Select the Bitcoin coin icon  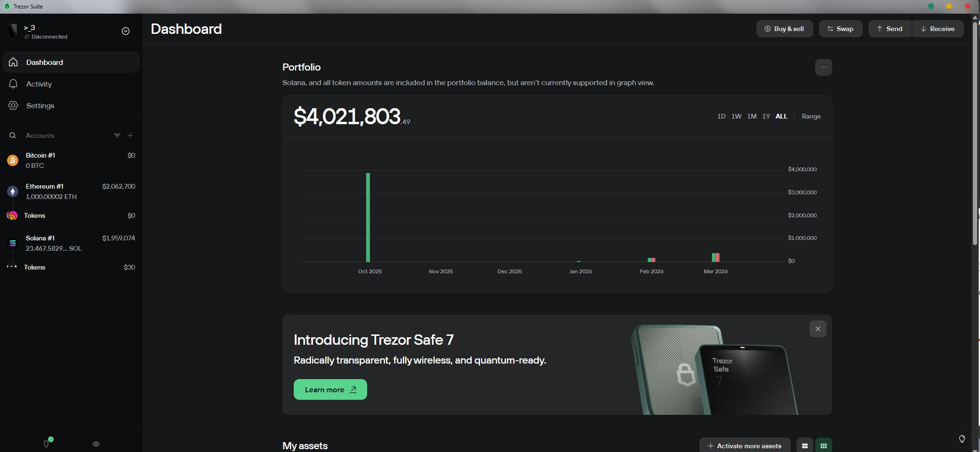(x=13, y=160)
